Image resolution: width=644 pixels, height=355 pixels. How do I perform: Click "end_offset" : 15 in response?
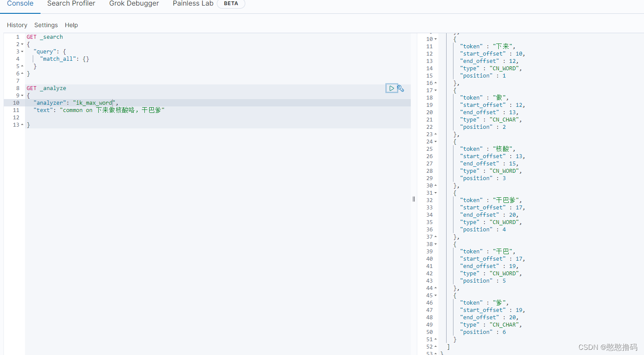click(x=489, y=164)
